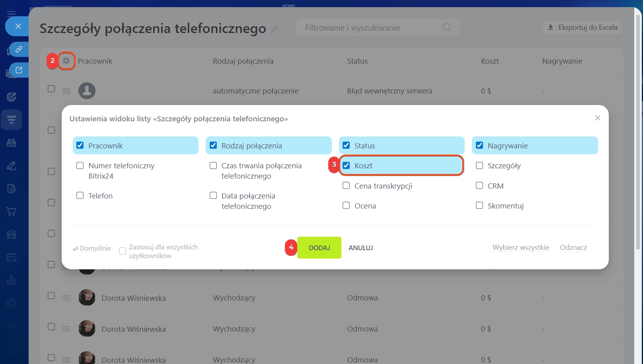Click ANULUJ to cancel settings

360,247
